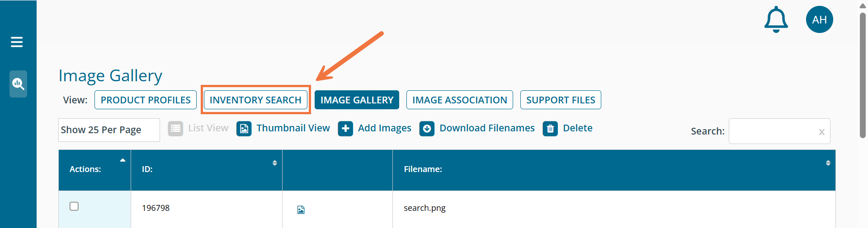Viewport: 868px width, 228px height.
Task: Click into the Search input field
Action: (x=773, y=131)
